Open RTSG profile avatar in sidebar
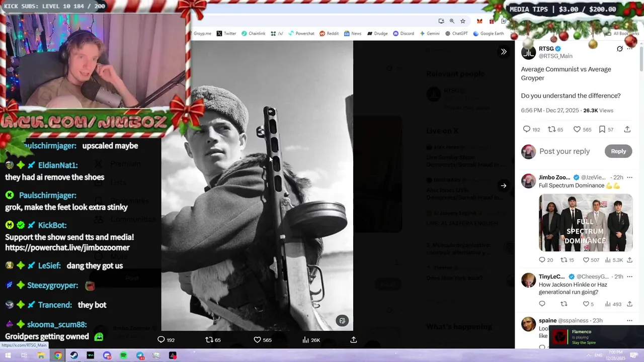This screenshot has height=362, width=644. 528,52
